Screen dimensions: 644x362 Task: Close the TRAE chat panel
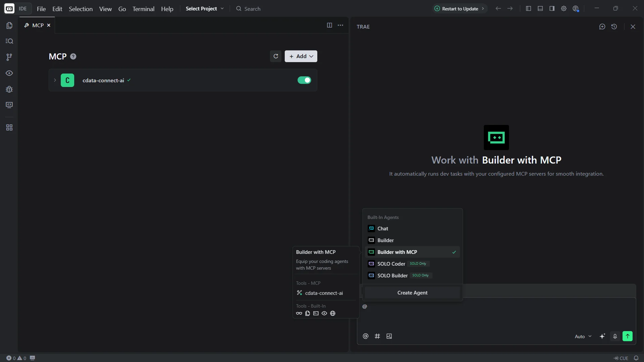(633, 27)
